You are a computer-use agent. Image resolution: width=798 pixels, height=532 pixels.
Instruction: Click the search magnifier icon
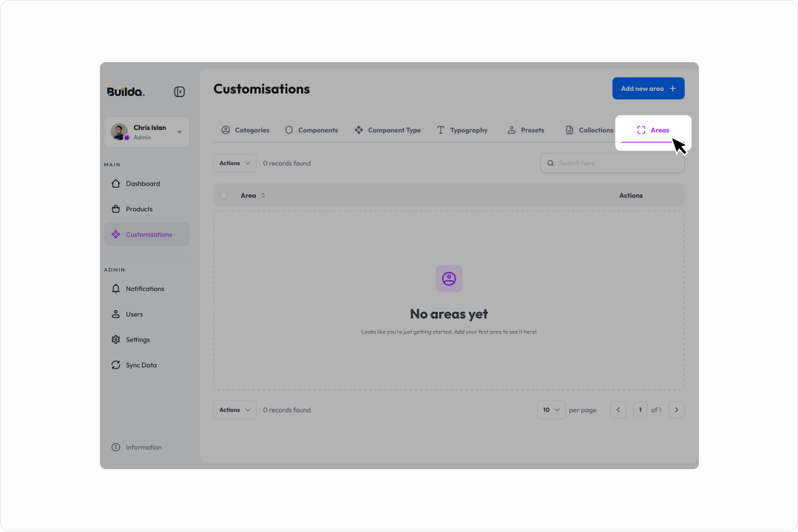(550, 163)
